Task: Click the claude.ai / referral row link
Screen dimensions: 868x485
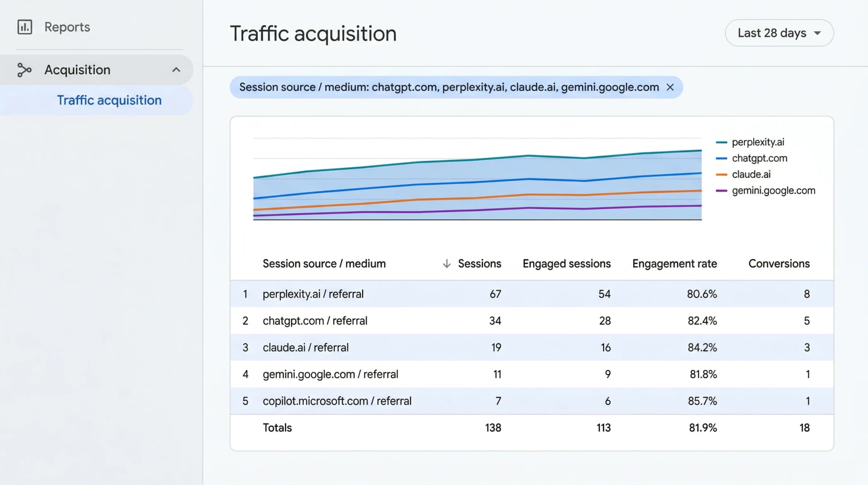Action: [305, 347]
